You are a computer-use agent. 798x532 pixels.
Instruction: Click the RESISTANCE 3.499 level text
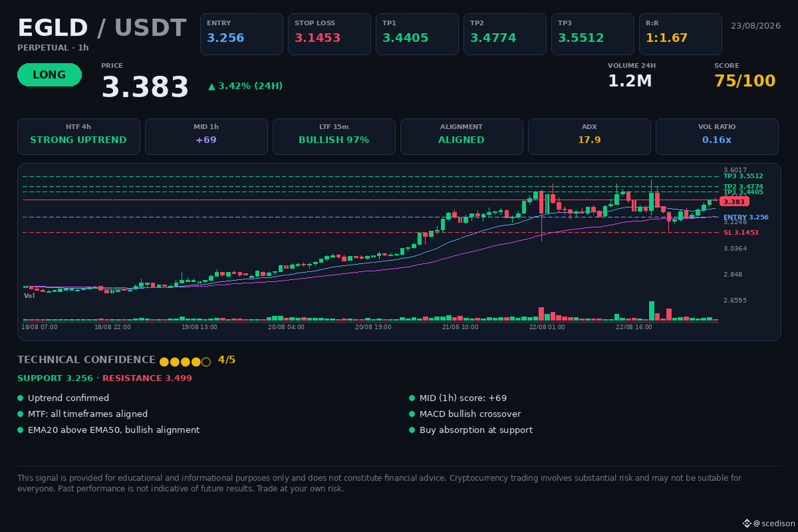tap(147, 378)
